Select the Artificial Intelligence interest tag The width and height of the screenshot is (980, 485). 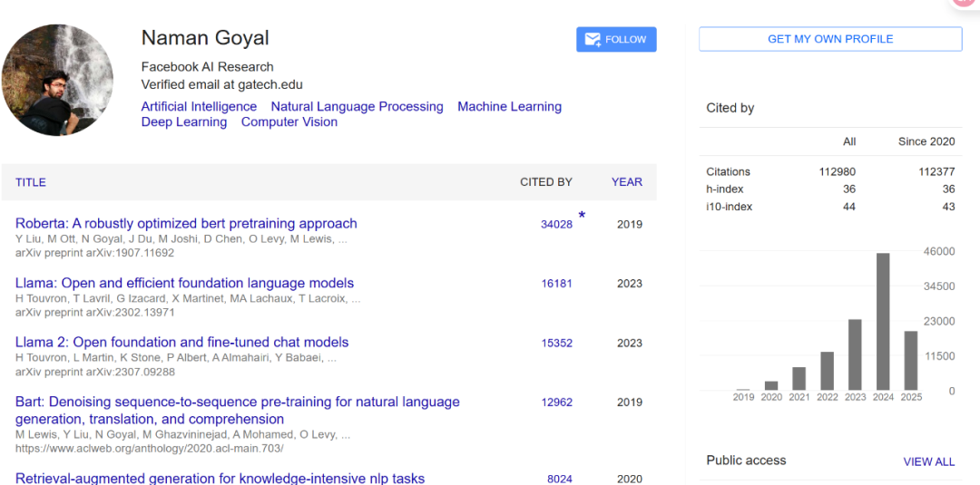[199, 106]
